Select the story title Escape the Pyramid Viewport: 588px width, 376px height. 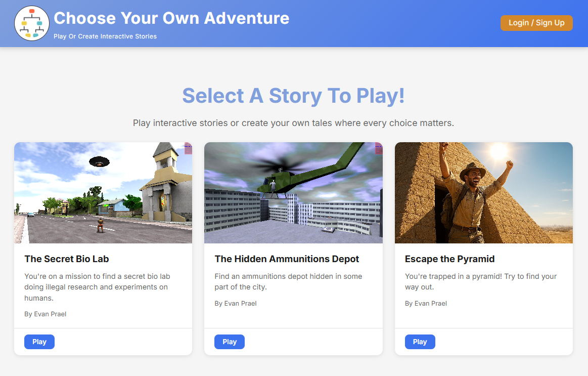click(449, 259)
